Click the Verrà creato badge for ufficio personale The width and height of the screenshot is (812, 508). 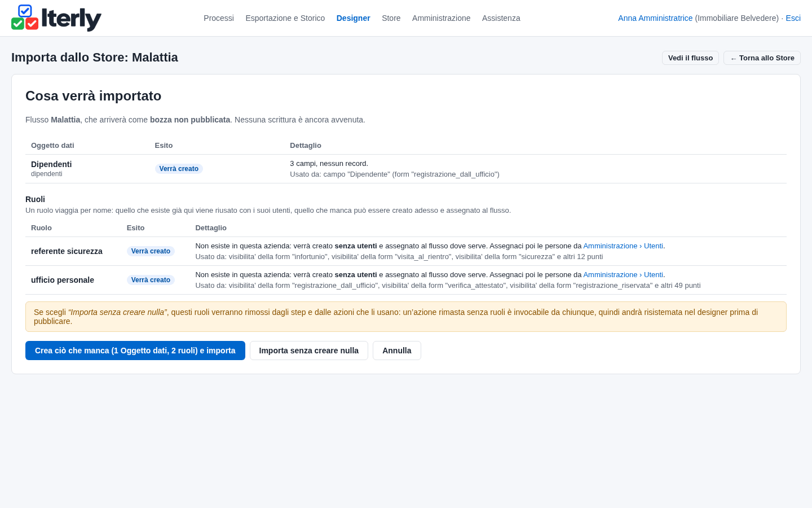point(151,280)
